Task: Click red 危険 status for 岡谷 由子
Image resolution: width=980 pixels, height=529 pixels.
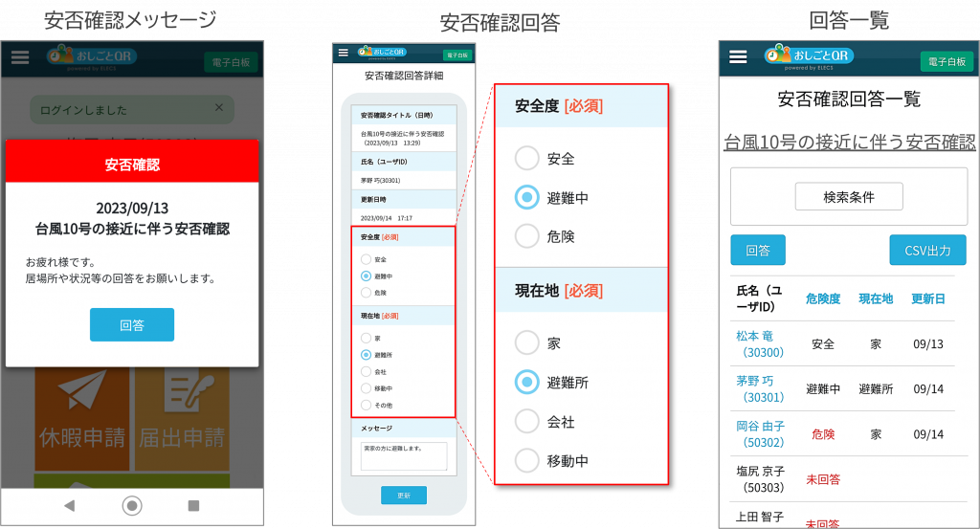Action: coord(822,434)
